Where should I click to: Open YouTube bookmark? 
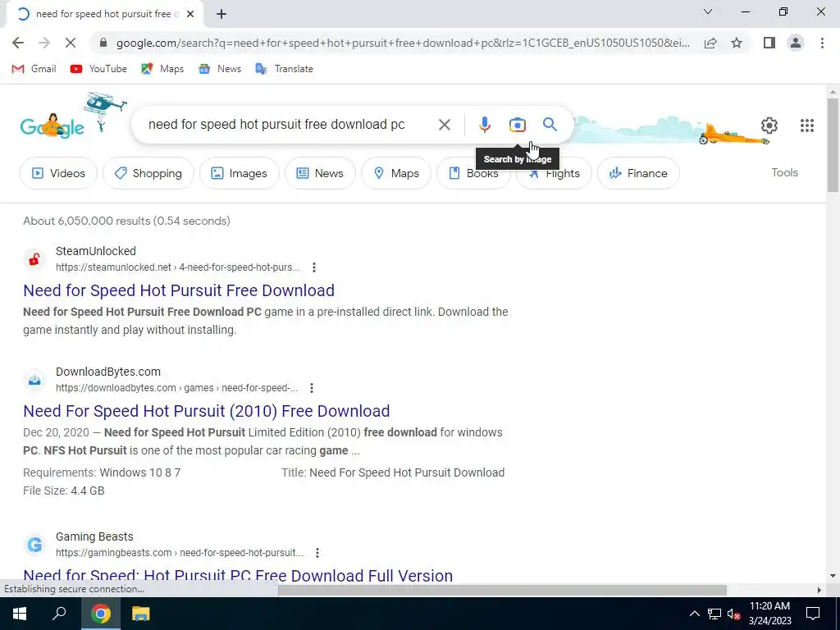click(x=98, y=69)
